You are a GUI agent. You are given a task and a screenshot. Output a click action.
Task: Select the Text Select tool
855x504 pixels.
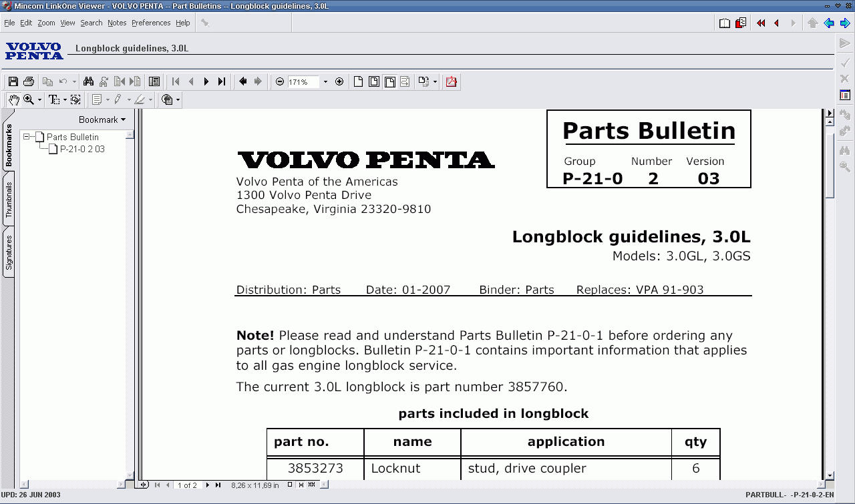tap(54, 99)
